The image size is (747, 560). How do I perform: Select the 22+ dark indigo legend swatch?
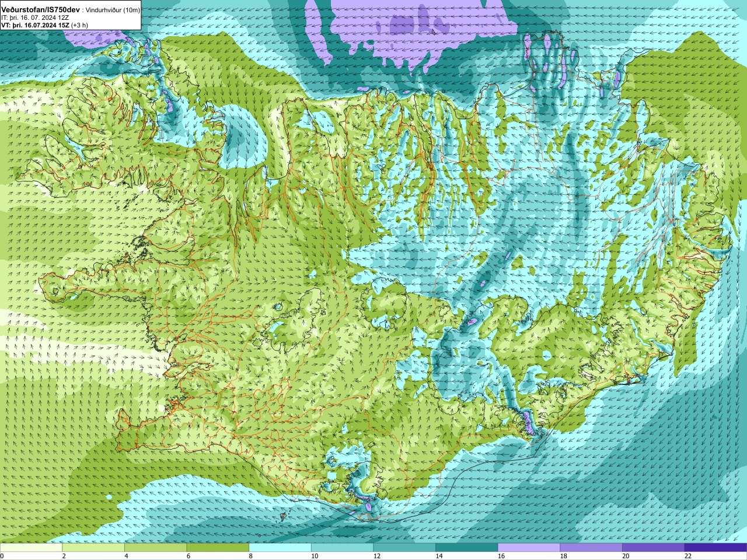(715, 548)
